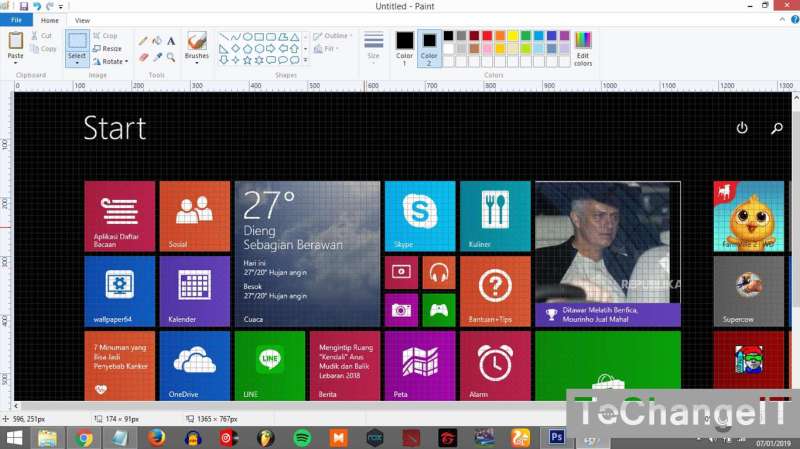
Task: Switch to the View tab
Action: tap(82, 20)
